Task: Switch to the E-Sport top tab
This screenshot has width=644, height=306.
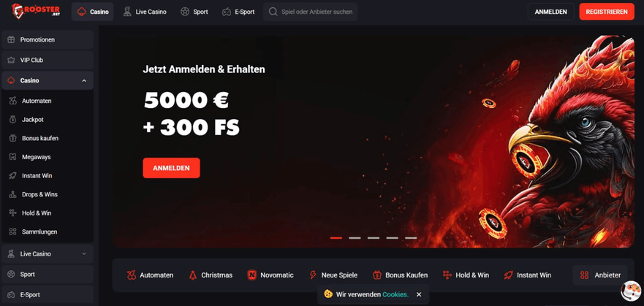Action: (238, 12)
